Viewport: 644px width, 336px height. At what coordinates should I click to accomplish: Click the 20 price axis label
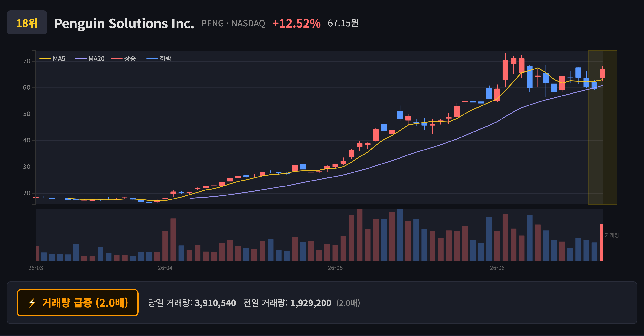[x=27, y=193]
